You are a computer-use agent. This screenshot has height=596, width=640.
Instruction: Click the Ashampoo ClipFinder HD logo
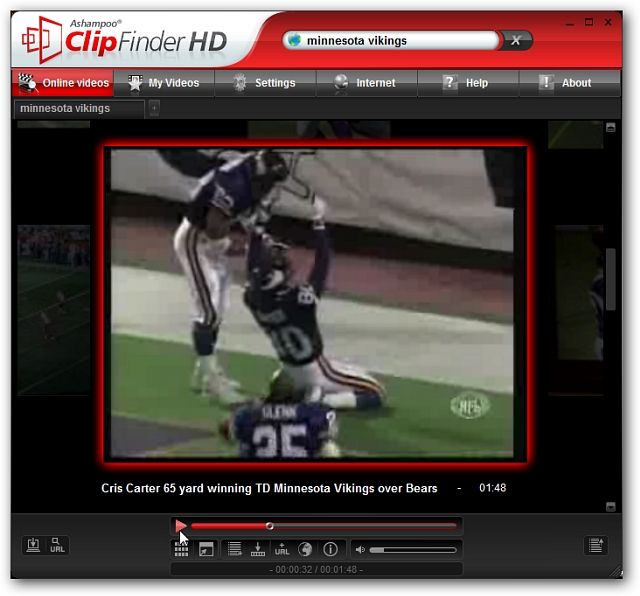(x=124, y=40)
